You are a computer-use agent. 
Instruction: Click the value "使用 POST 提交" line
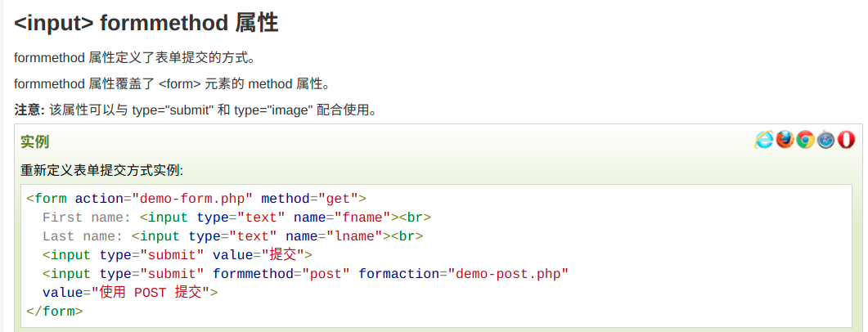tap(130, 293)
